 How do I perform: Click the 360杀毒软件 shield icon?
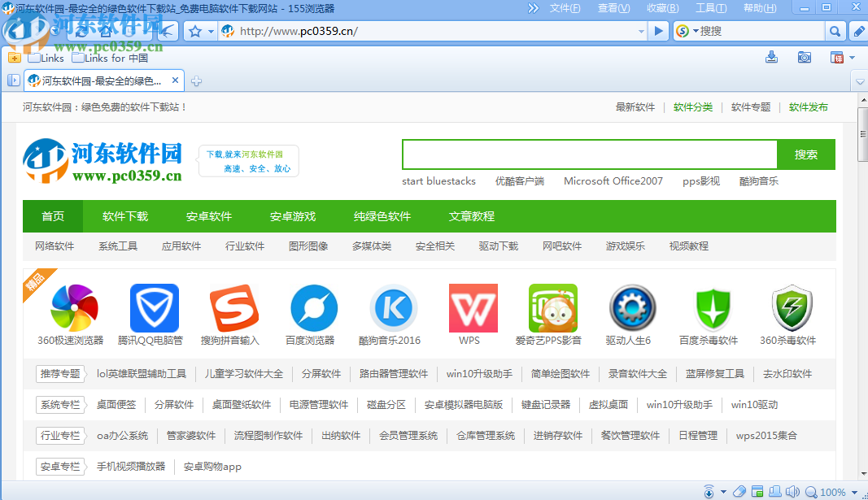pyautogui.click(x=792, y=308)
